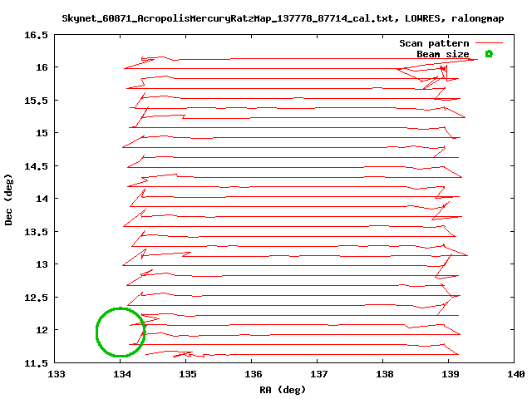Click the x-axis tick label 134

(x=122, y=374)
